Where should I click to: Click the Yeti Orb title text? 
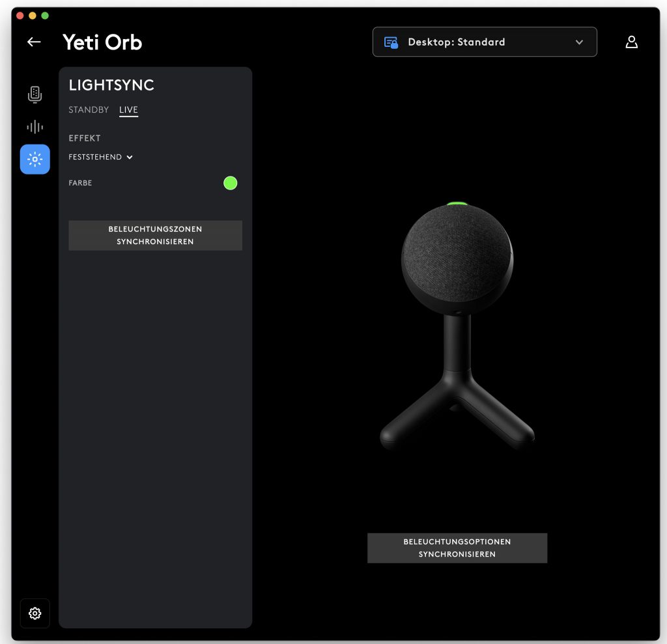pos(102,42)
